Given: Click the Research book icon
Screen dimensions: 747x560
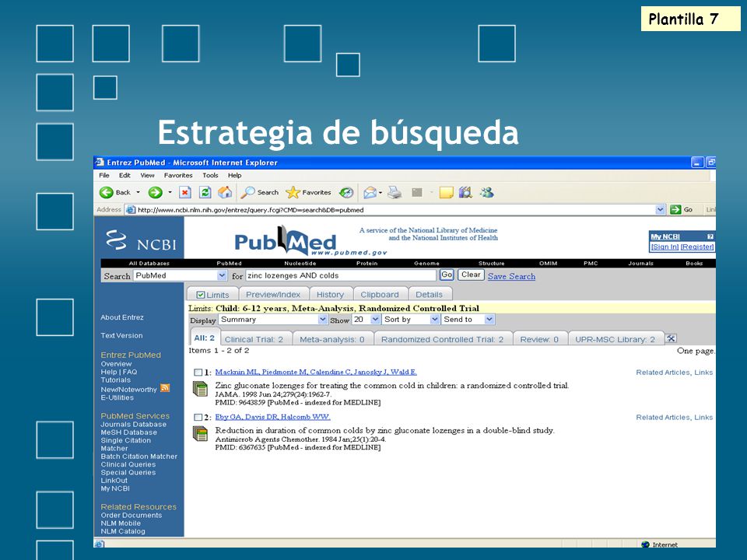Looking at the screenshot, I should point(465,192).
